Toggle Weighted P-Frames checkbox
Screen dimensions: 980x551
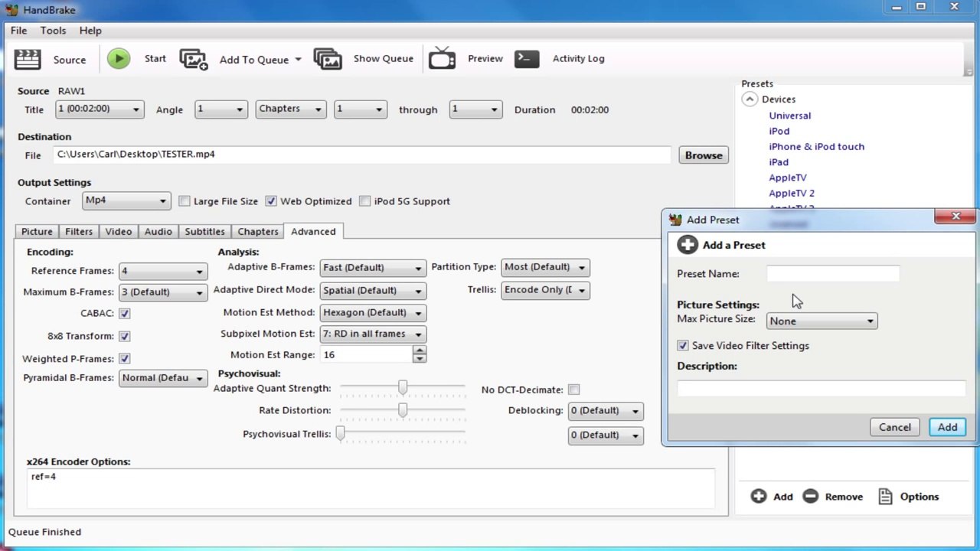[125, 358]
